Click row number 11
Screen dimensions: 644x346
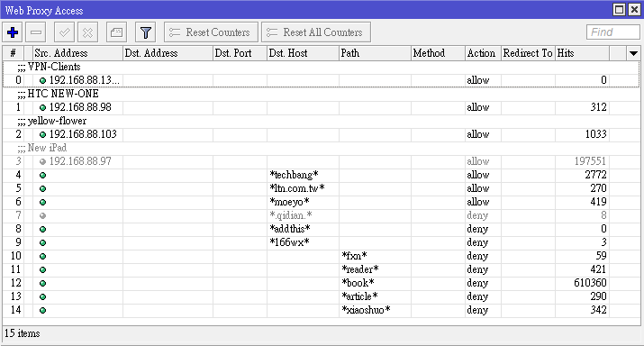(x=15, y=270)
